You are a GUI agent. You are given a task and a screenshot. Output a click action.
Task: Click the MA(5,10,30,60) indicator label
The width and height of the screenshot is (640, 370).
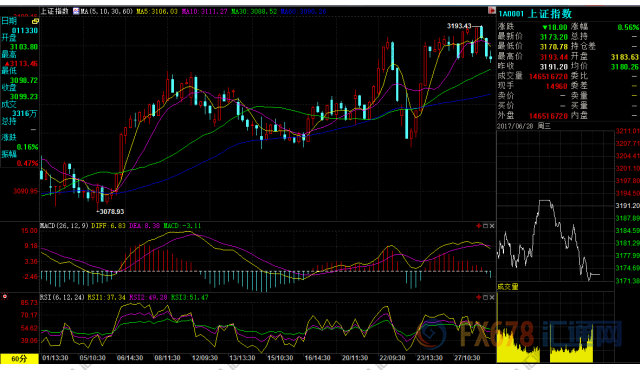(x=107, y=11)
